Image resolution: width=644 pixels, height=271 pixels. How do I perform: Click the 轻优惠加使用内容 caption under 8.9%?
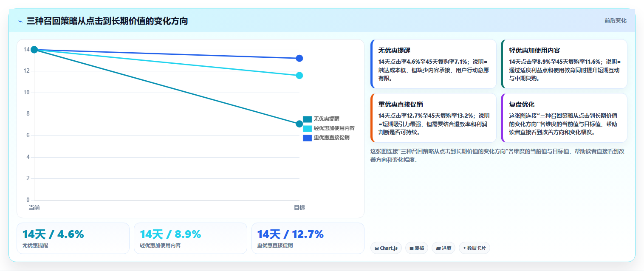point(160,246)
